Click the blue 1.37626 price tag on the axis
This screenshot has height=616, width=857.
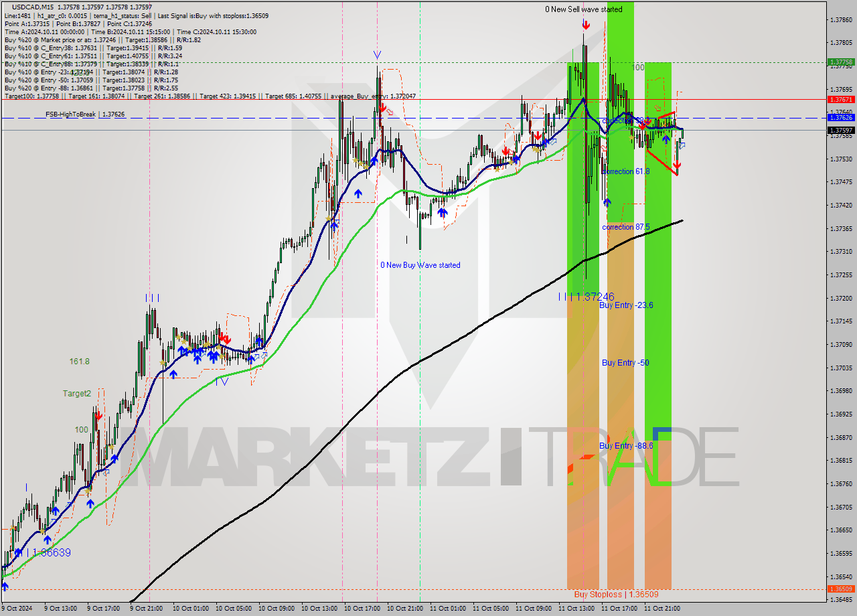841,118
